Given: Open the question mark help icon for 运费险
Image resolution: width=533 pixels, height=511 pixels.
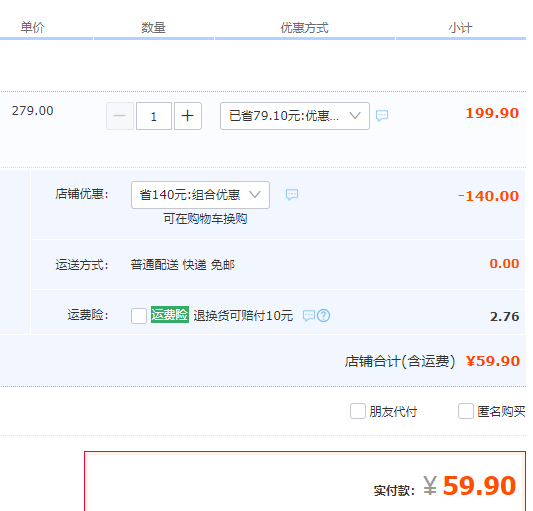Looking at the screenshot, I should (323, 316).
